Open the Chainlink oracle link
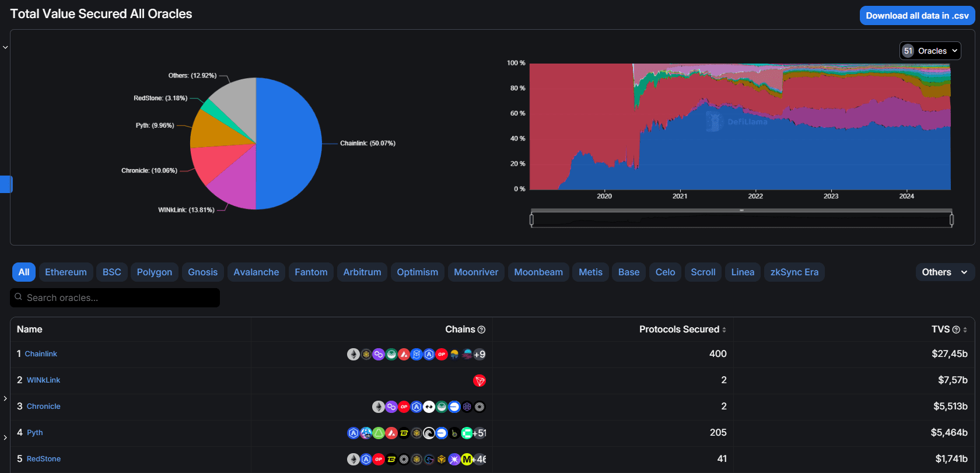The height and width of the screenshot is (473, 980). click(x=41, y=354)
